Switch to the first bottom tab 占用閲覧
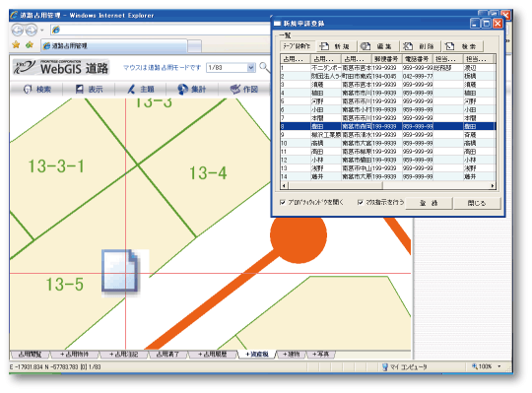Viewport: 532px width, 393px height. (30, 355)
